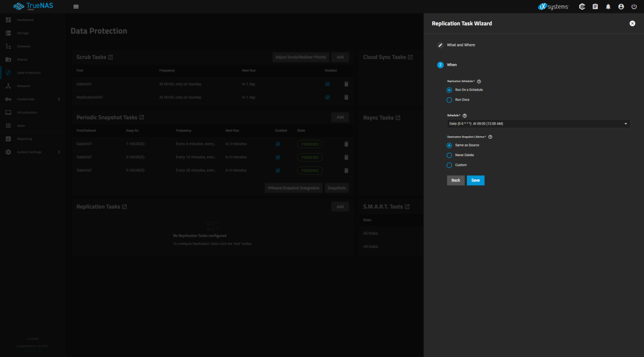The image size is (644, 357).
Task: Open the Alerts bell icon
Action: (x=608, y=6)
